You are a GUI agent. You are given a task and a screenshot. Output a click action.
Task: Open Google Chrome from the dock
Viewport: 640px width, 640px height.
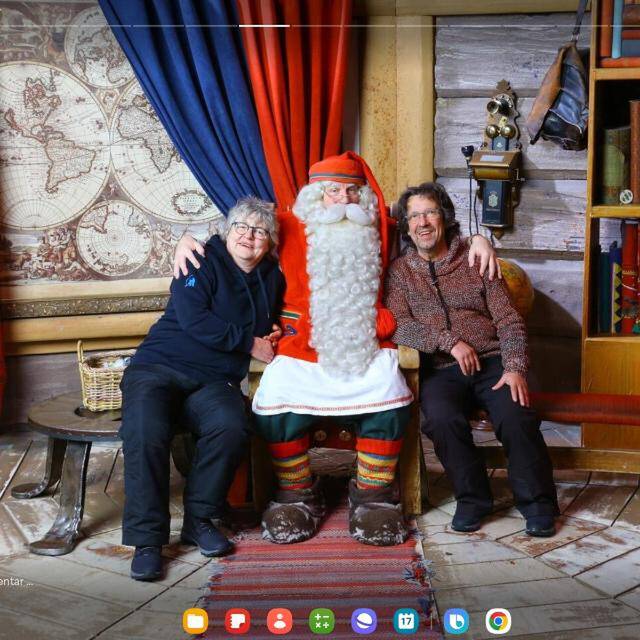[x=498, y=621]
